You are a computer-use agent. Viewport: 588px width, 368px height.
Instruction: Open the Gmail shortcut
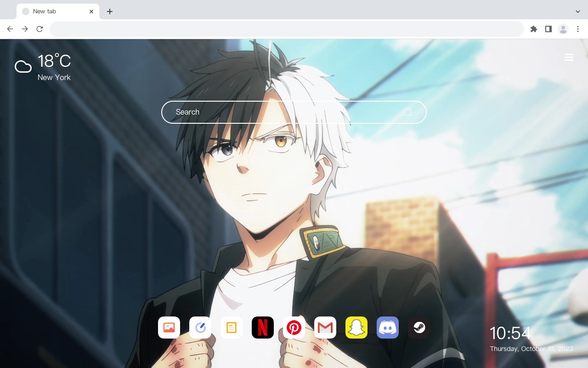[x=325, y=328]
